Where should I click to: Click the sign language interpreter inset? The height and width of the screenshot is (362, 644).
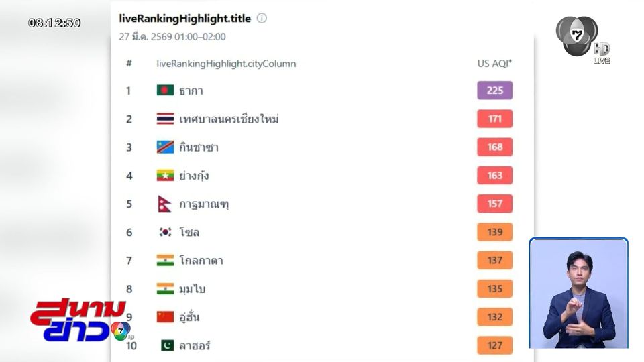[578, 293]
